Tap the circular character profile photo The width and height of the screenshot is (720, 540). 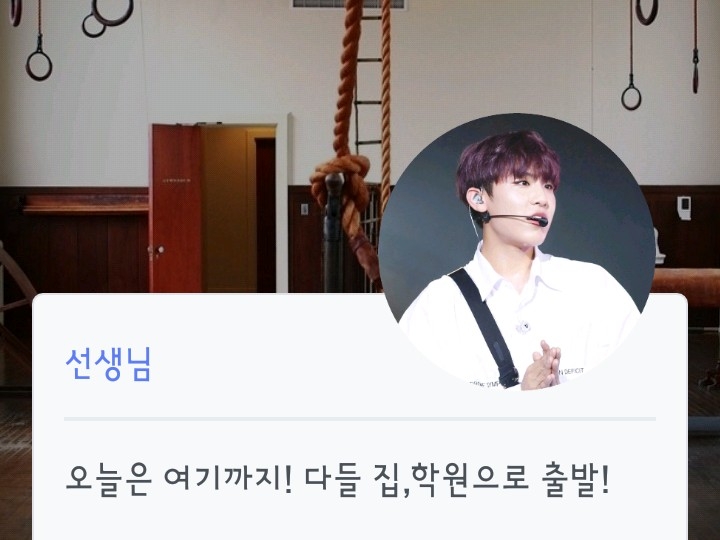(x=517, y=252)
